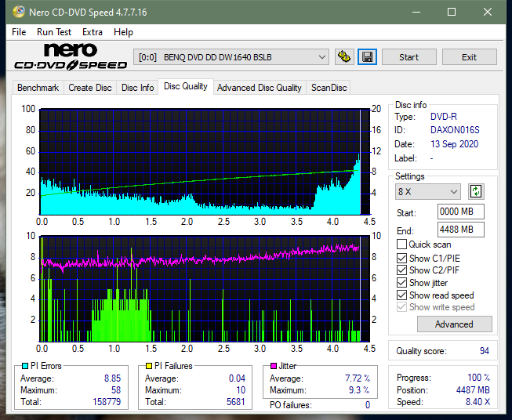Click the Speed value 8.40 X
512x420 pixels.
478,402
